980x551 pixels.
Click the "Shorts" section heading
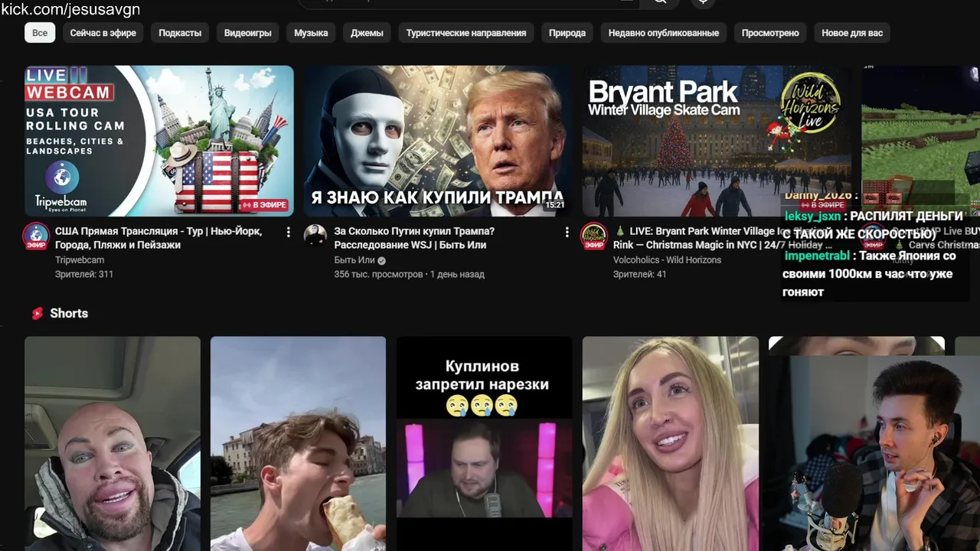(x=69, y=313)
